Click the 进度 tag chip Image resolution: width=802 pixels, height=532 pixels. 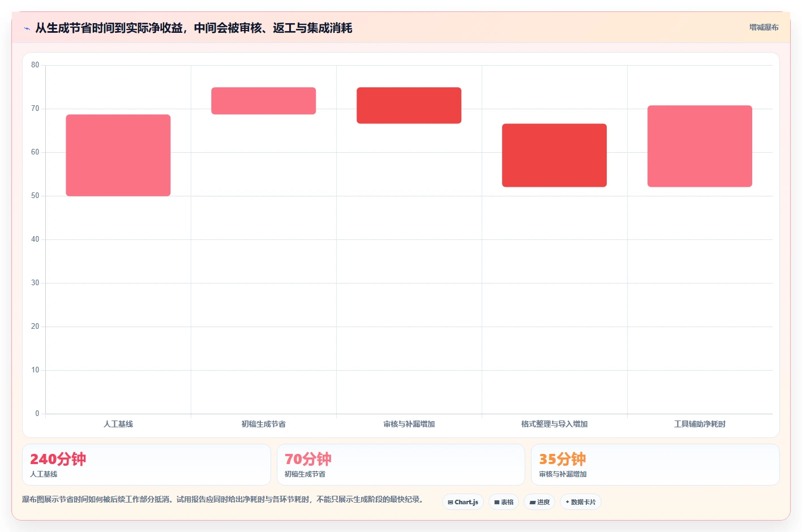click(539, 502)
